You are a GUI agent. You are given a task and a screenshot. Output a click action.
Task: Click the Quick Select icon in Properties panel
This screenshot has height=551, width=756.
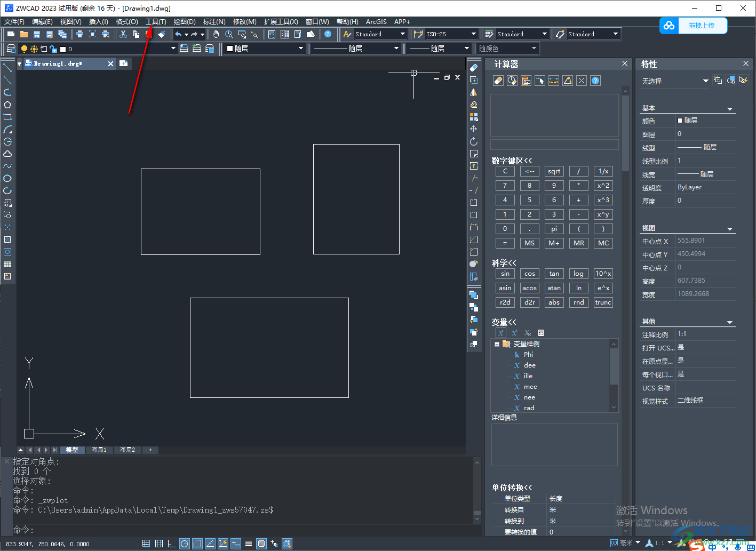(744, 80)
